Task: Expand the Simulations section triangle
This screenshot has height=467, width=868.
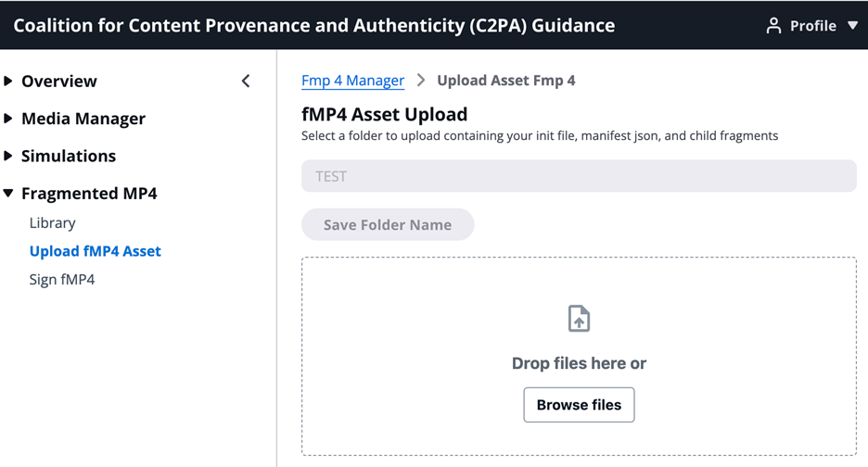Action: [x=8, y=156]
